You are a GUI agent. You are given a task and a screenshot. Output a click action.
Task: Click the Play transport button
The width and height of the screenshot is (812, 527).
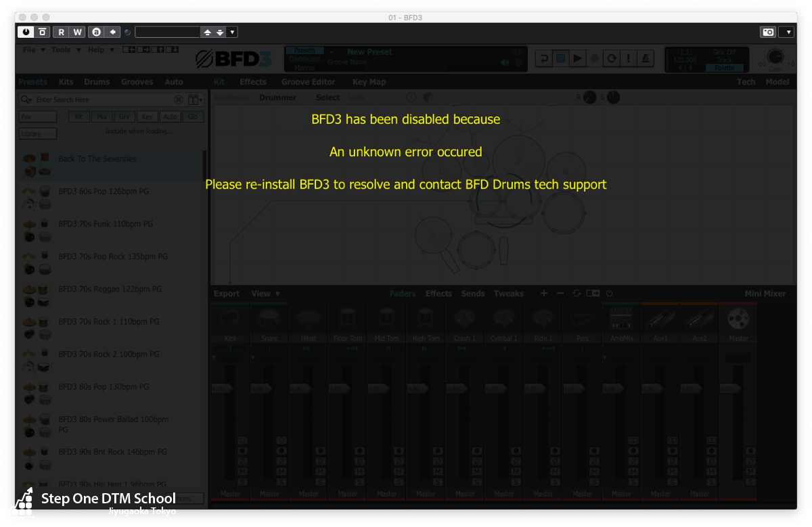point(577,59)
